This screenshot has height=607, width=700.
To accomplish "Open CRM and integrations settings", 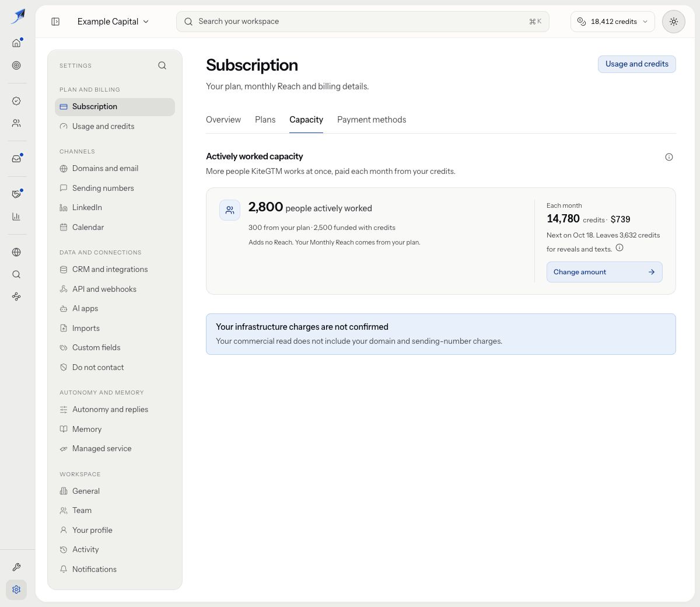I will coord(115,270).
